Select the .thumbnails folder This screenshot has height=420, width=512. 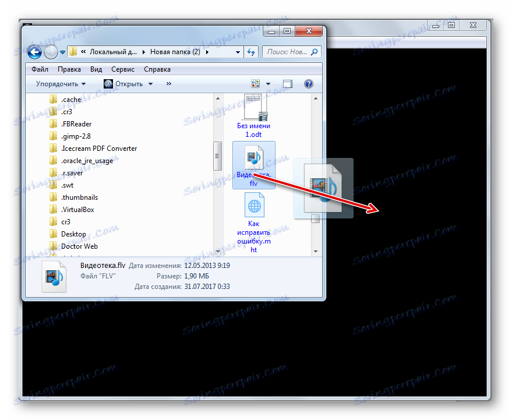79,197
